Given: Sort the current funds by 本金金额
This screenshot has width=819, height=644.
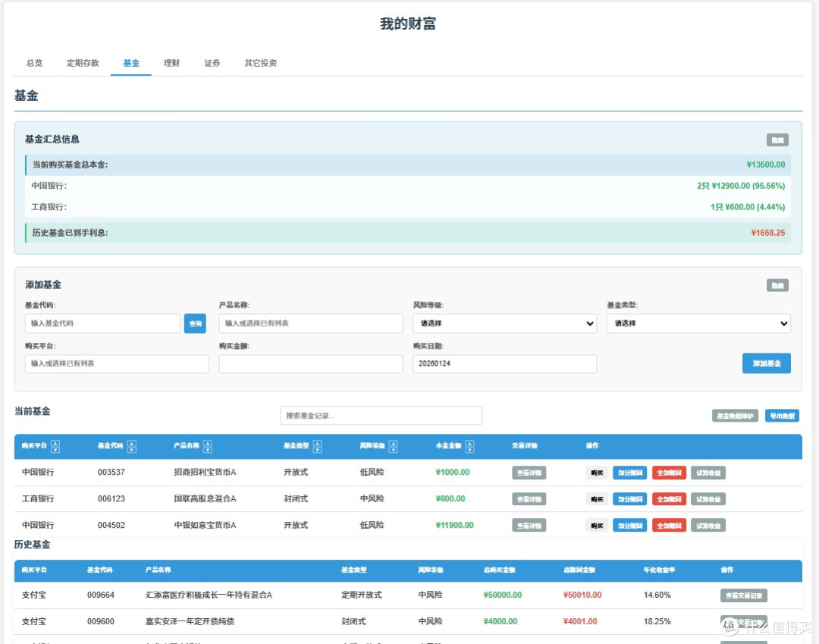Looking at the screenshot, I should [x=469, y=446].
